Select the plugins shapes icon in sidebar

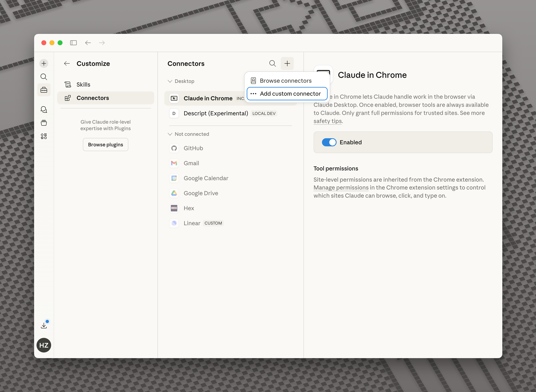(x=44, y=136)
